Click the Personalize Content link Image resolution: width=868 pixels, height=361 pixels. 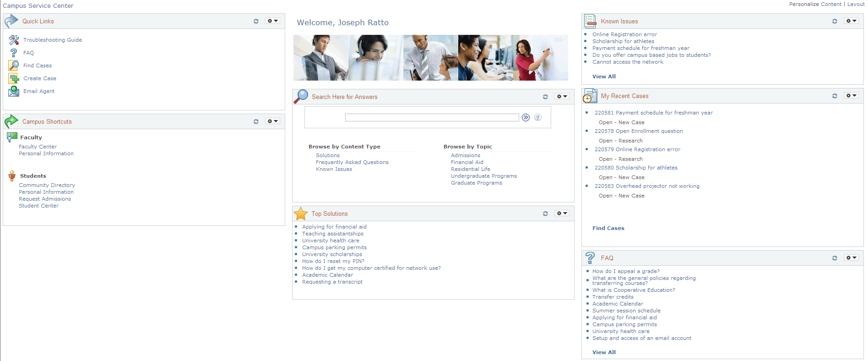pyautogui.click(x=815, y=4)
